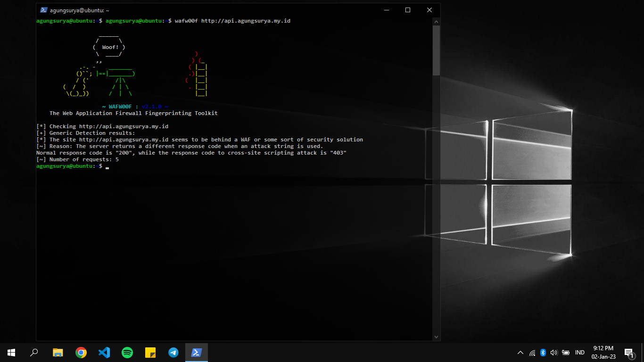
Task: Open the 9:12 PM clock calendar
Action: (x=603, y=353)
